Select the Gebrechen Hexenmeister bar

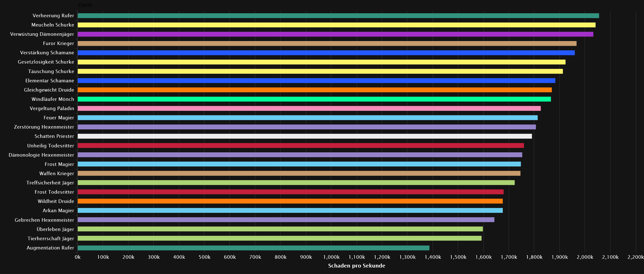click(x=286, y=220)
